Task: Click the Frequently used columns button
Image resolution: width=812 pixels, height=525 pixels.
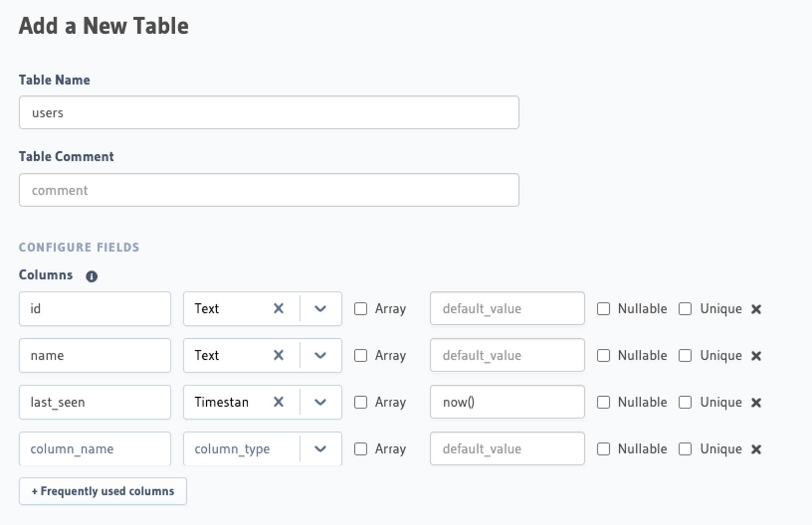Action: coord(103,491)
